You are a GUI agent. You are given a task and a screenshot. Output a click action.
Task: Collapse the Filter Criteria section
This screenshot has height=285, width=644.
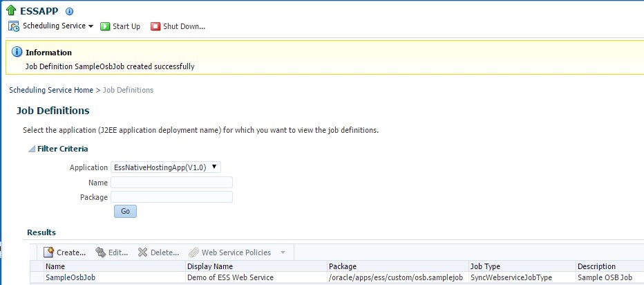tap(31, 149)
